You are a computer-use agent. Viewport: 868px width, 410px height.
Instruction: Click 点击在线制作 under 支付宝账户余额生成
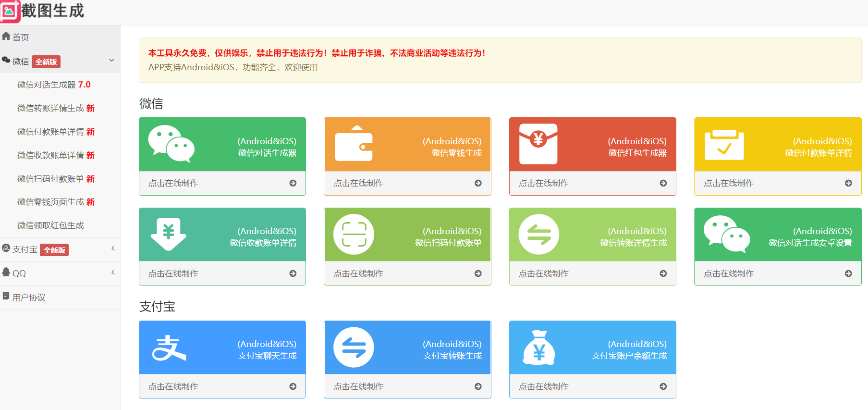(544, 386)
